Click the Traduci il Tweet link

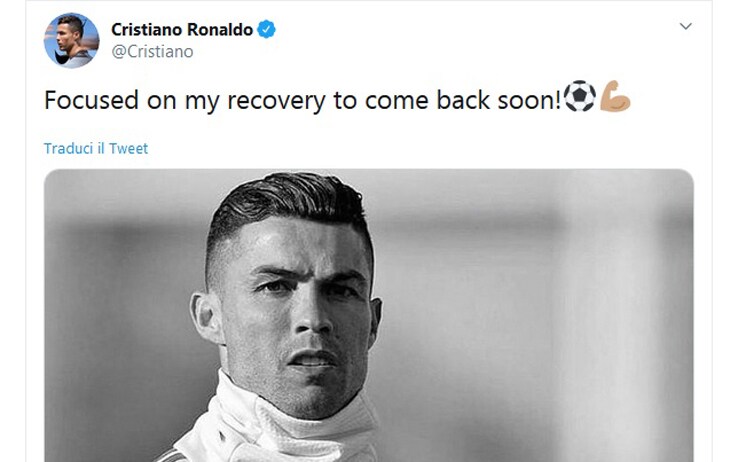pos(96,149)
